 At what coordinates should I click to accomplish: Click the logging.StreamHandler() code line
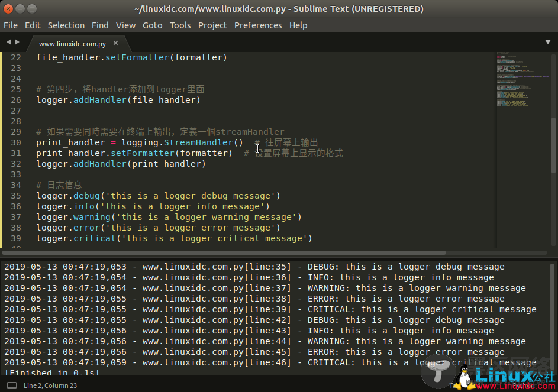pyautogui.click(x=177, y=142)
